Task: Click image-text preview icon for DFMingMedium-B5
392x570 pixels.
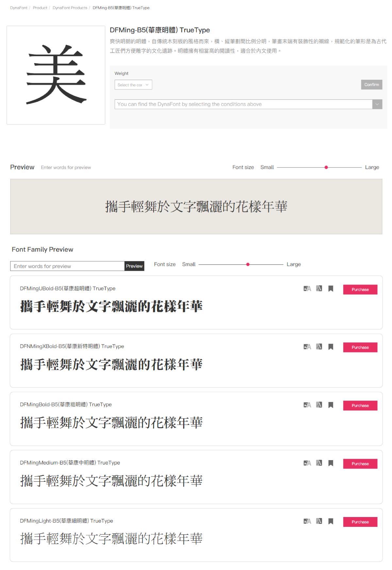Action: pyautogui.click(x=307, y=463)
